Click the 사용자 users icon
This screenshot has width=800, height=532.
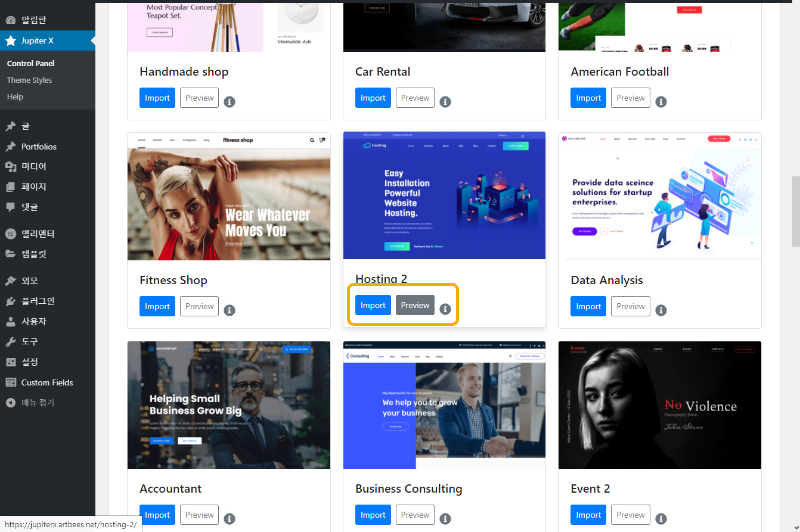[x=11, y=321]
